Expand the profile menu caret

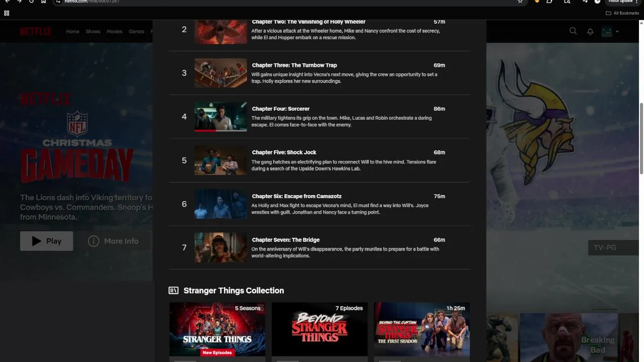point(617,32)
